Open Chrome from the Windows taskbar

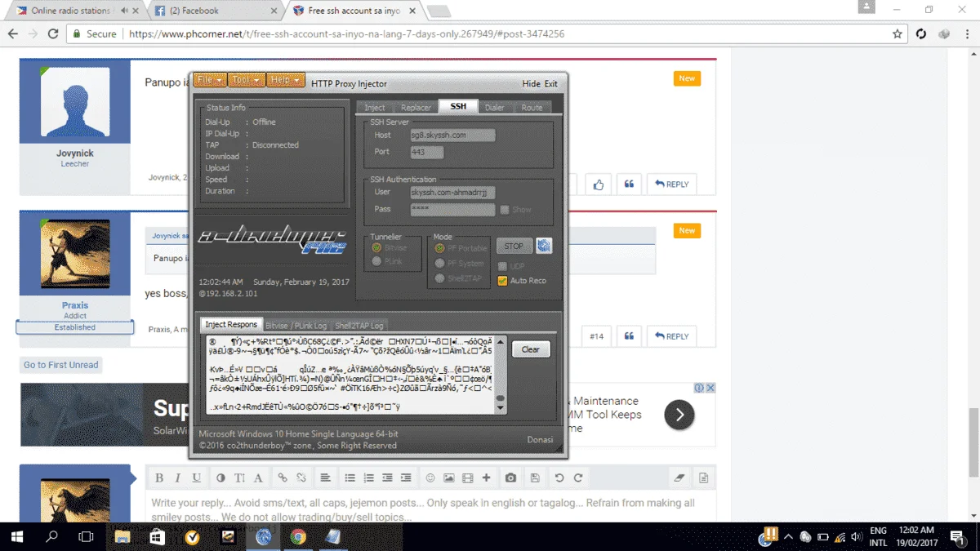click(x=298, y=537)
